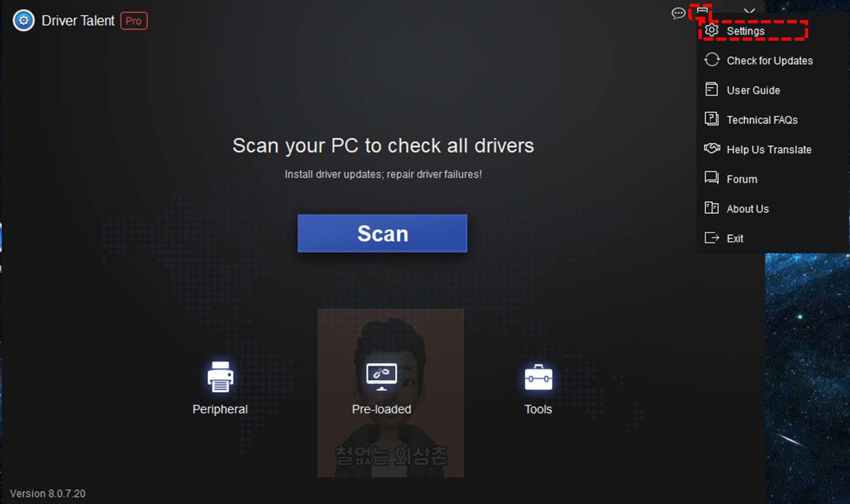Click the Pro badge
The width and height of the screenshot is (850, 504).
134,21
